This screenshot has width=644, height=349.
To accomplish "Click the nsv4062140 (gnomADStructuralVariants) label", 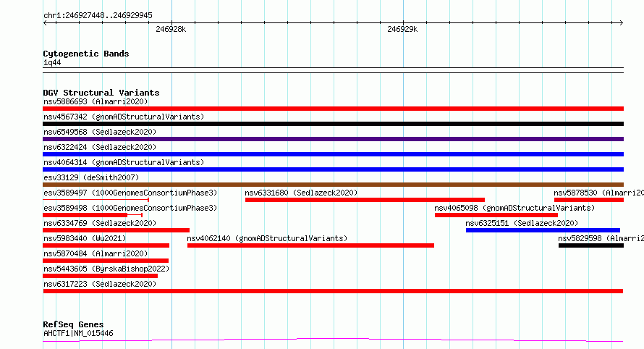I will coord(267,238).
